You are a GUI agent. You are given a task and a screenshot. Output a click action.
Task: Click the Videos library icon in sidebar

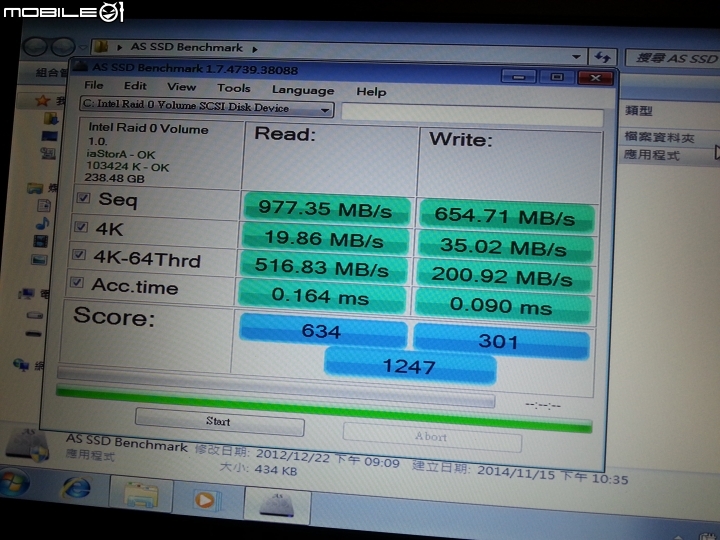(x=41, y=242)
